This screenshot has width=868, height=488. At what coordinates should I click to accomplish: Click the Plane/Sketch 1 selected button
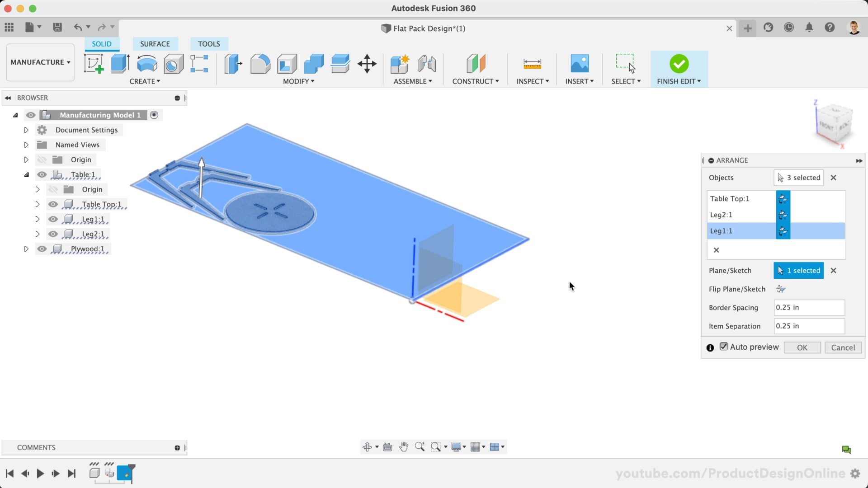[x=799, y=271]
